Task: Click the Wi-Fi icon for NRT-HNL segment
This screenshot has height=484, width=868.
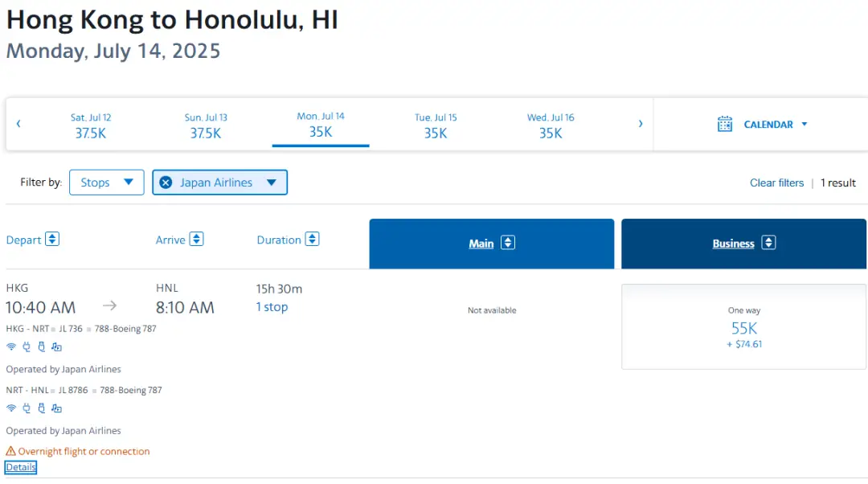Action: click(11, 408)
